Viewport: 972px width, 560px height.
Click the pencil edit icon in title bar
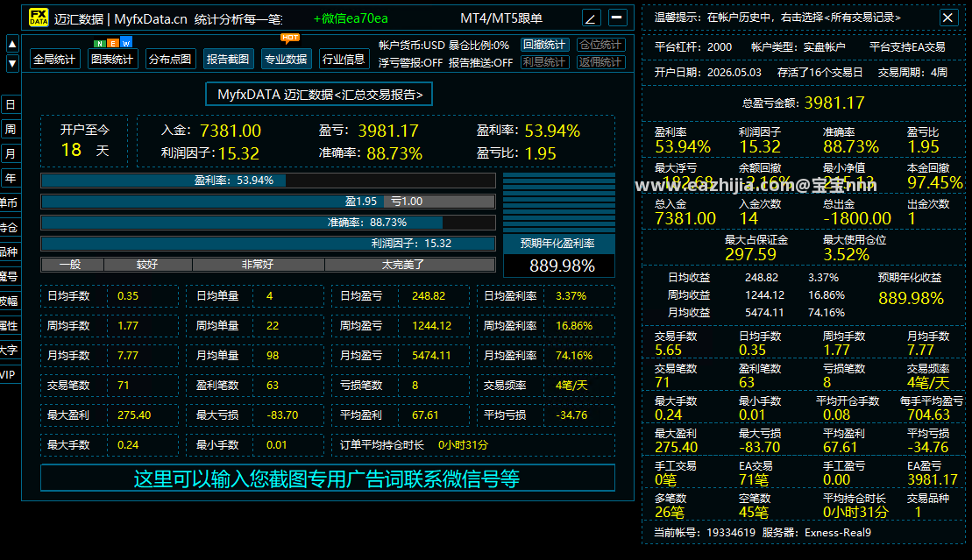pyautogui.click(x=591, y=18)
